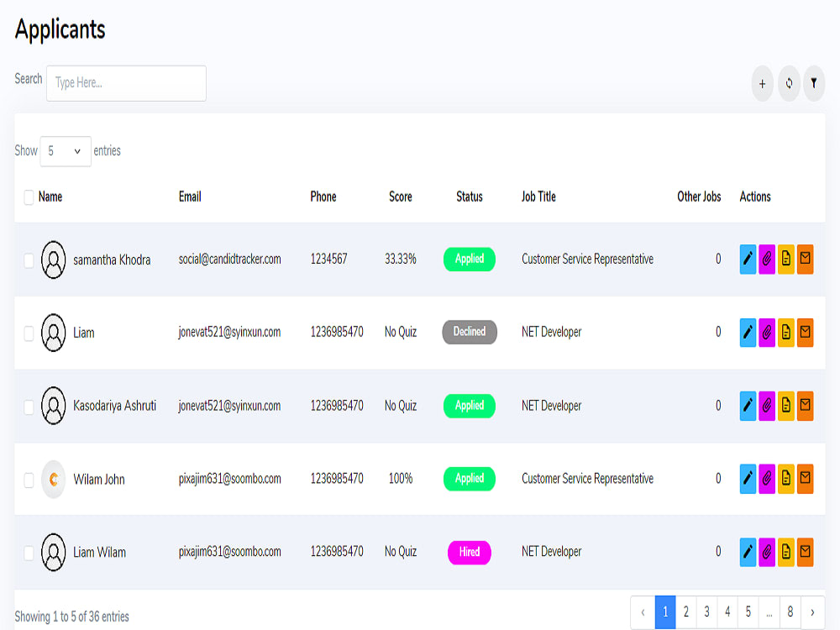Send an email to Liam Wilam

tap(805, 552)
